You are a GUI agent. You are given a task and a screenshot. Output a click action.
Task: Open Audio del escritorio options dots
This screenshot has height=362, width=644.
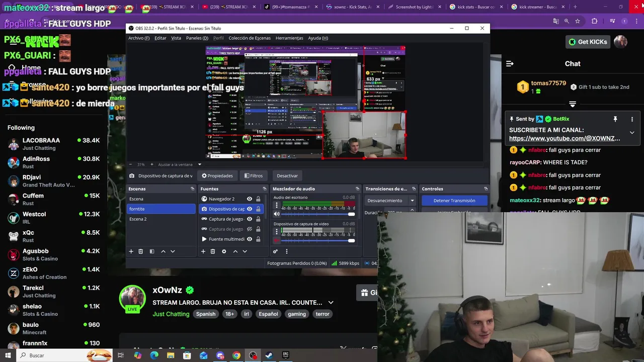[x=277, y=206]
